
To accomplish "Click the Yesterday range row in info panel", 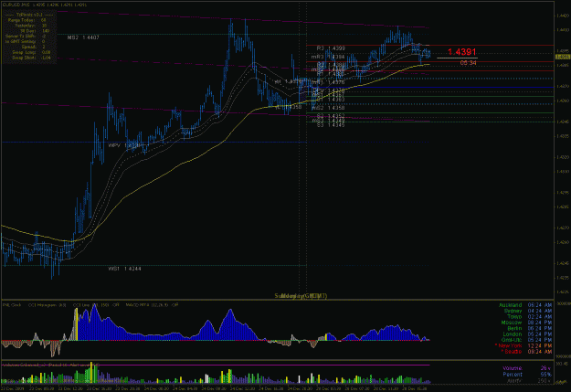I will click(x=30, y=26).
